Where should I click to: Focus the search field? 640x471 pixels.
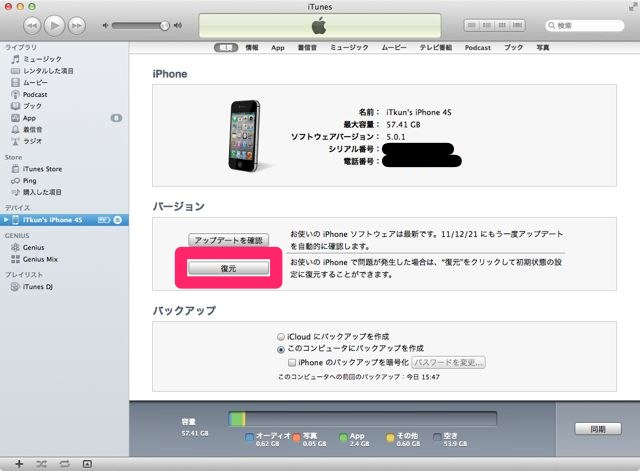584,25
